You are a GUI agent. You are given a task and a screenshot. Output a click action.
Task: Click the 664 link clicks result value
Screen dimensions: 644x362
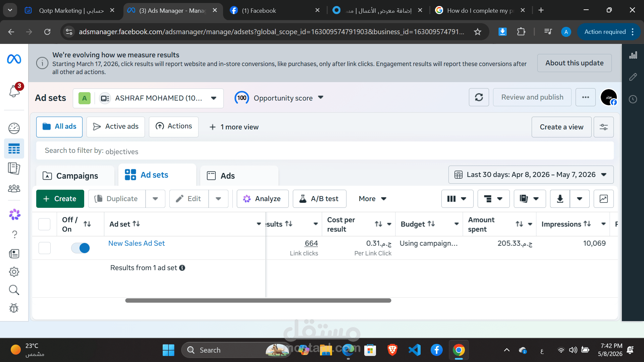pyautogui.click(x=311, y=243)
